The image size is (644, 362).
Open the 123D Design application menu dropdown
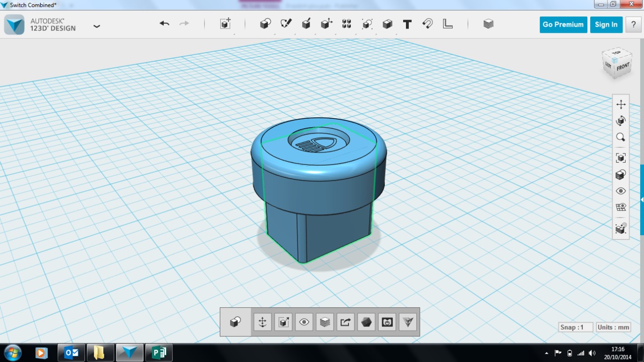click(97, 26)
